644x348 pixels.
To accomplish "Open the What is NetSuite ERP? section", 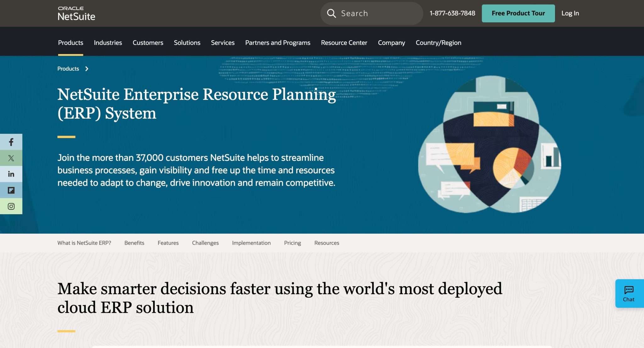I will (x=84, y=243).
